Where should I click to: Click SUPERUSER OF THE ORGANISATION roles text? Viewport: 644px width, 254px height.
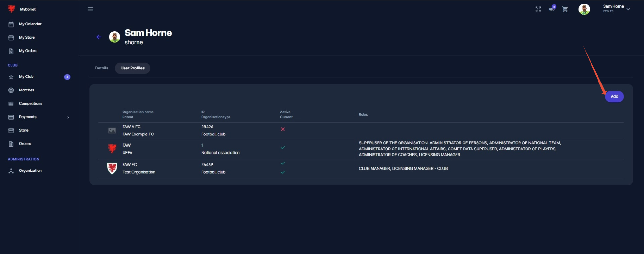click(x=460, y=149)
